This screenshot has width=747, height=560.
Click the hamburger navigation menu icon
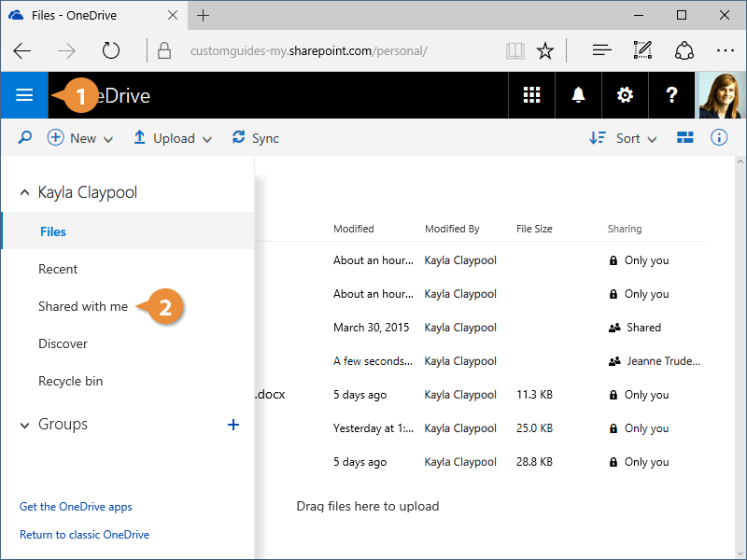[24, 95]
